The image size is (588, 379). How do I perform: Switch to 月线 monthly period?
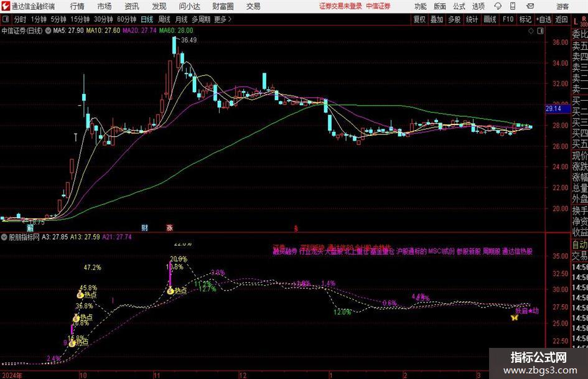click(x=181, y=19)
